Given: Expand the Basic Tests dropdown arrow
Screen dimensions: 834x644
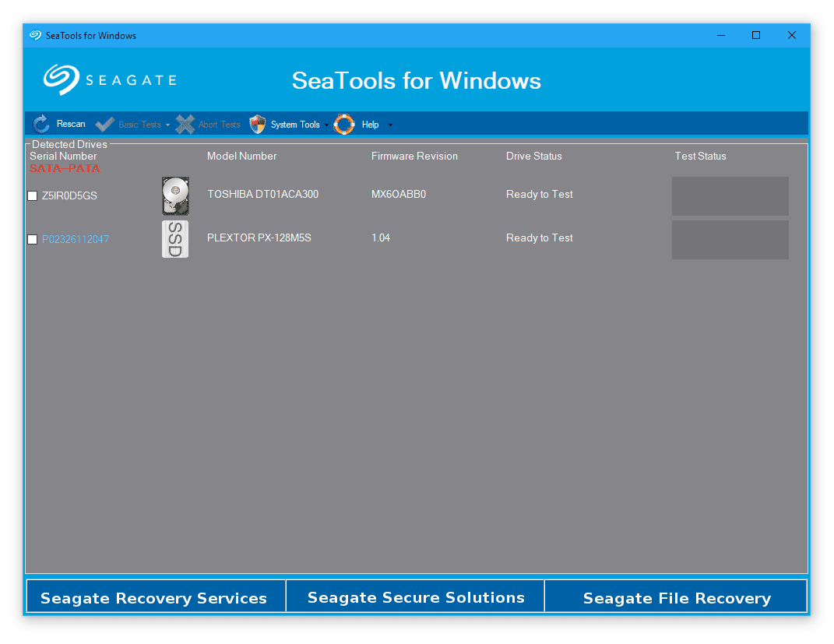Looking at the screenshot, I should 167,125.
